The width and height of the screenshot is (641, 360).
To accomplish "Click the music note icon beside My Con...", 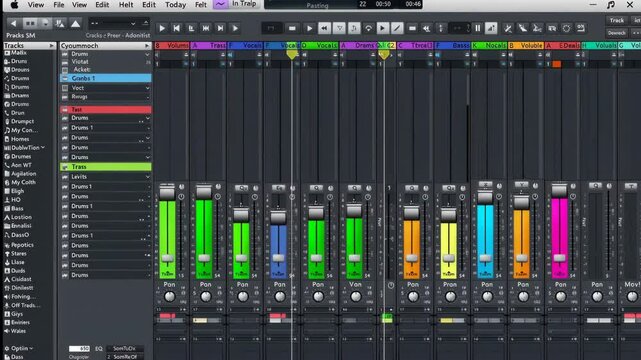I will (7, 130).
